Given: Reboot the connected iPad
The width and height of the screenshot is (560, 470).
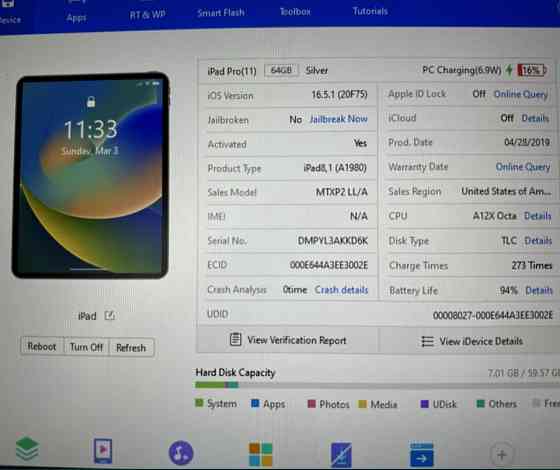Looking at the screenshot, I should pyautogui.click(x=42, y=346).
